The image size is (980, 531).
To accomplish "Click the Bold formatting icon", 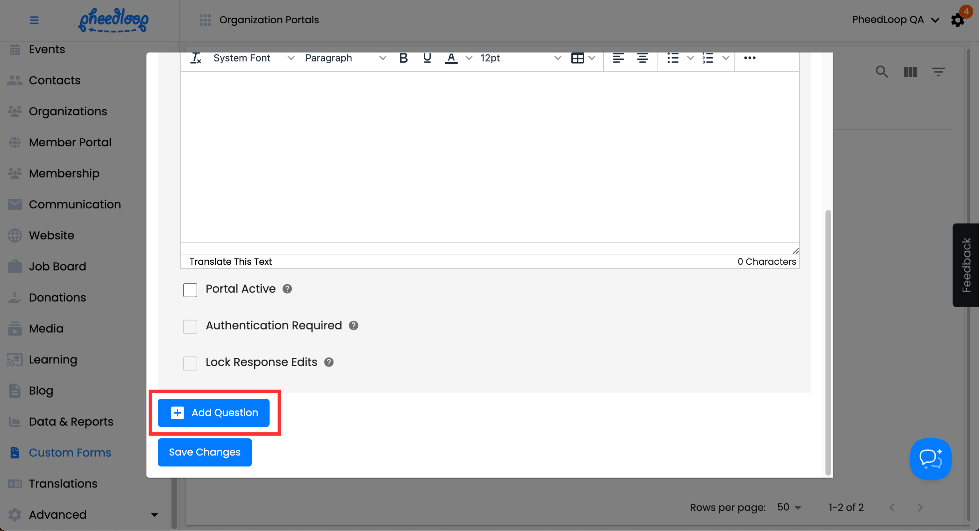I will [x=403, y=58].
